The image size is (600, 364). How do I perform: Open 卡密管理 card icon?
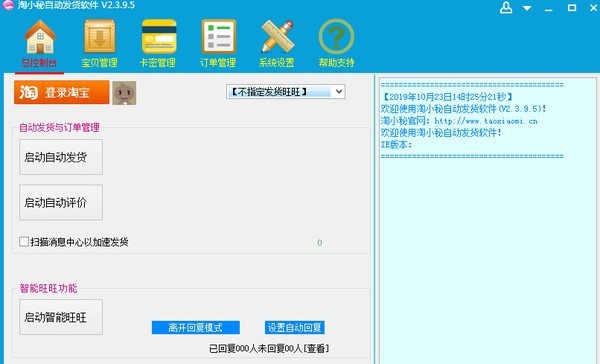tap(158, 36)
